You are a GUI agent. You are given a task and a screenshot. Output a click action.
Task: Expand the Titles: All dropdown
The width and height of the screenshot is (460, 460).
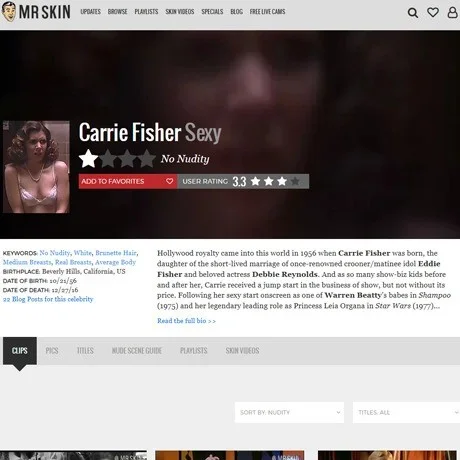click(x=406, y=412)
